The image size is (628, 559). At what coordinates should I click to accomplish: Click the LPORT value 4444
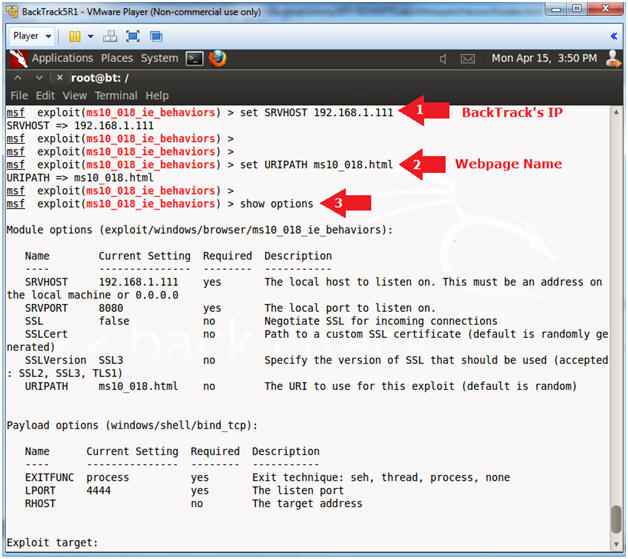click(99, 491)
